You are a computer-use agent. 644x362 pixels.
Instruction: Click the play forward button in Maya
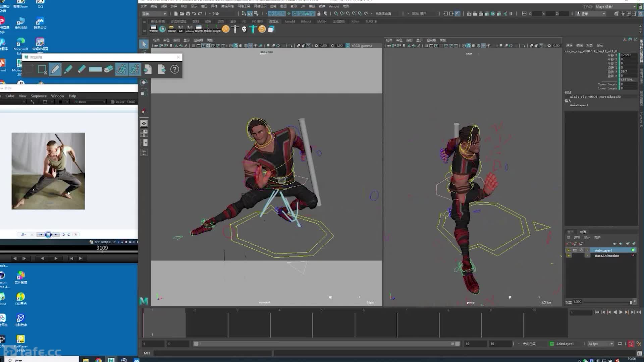coord(621,312)
